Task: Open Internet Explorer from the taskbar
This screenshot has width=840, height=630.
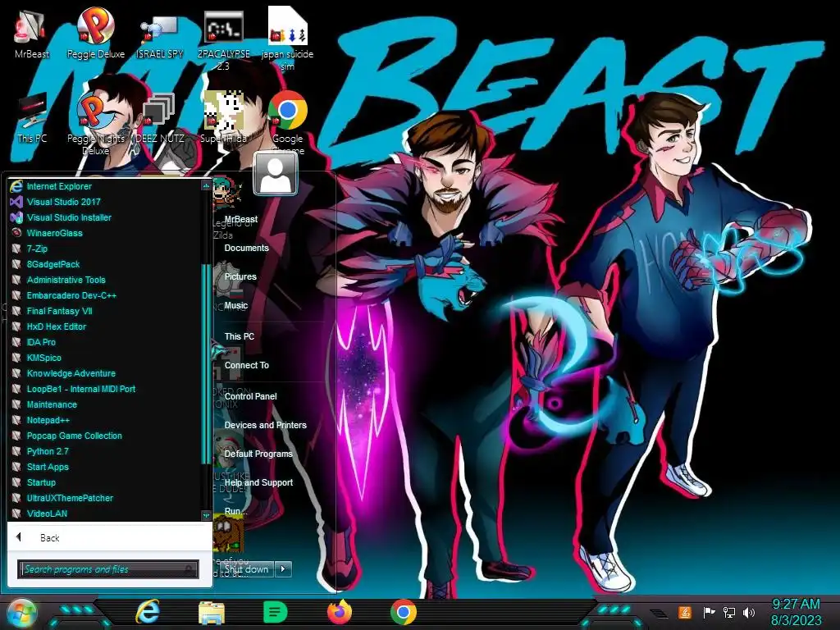Action: click(148, 612)
